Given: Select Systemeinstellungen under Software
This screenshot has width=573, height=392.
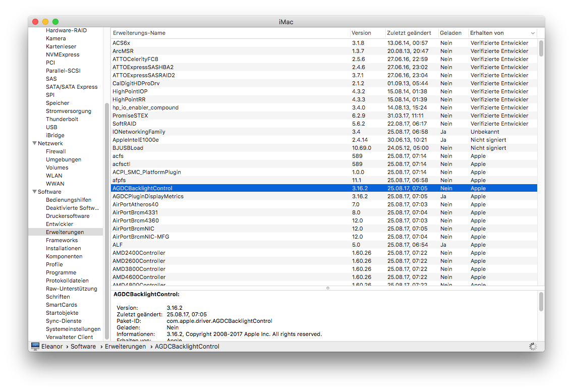Looking at the screenshot, I should pos(73,329).
